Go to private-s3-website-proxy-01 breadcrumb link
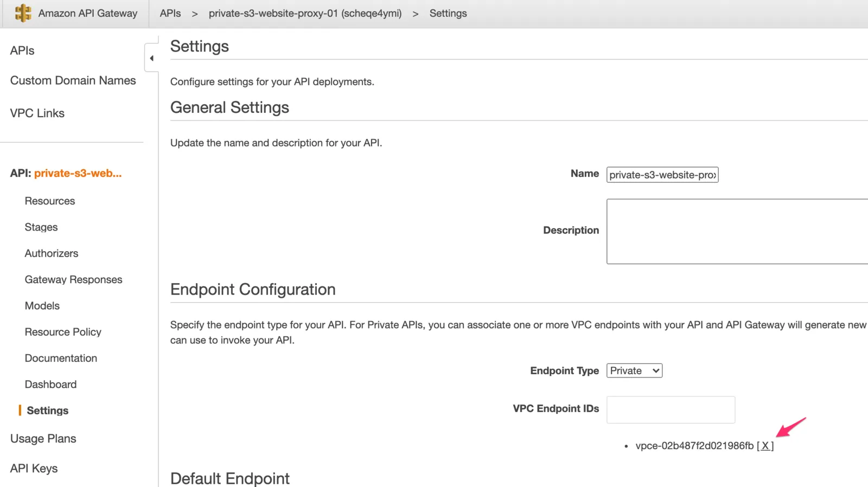Screen dimensions: 868x487 point(305,14)
